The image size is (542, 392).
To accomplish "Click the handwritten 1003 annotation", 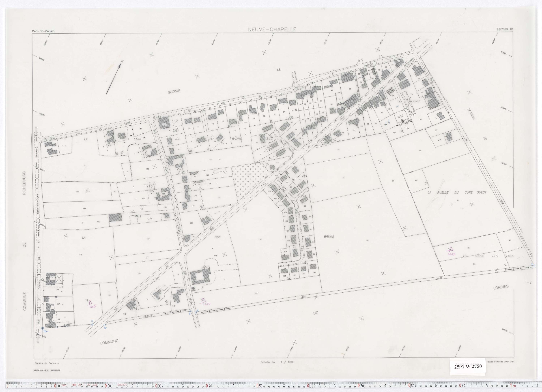I will [451, 254].
